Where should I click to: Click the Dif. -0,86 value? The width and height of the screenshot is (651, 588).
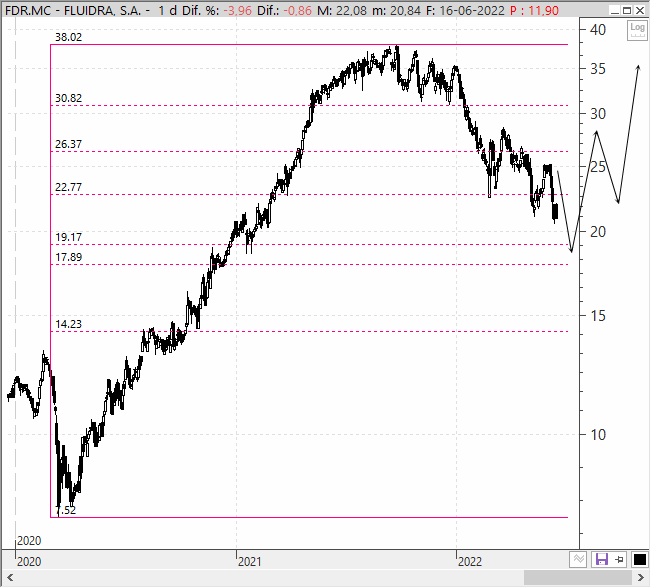297,11
